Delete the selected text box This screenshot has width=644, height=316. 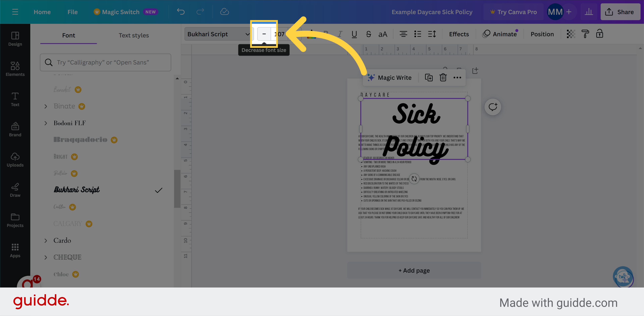(x=443, y=77)
